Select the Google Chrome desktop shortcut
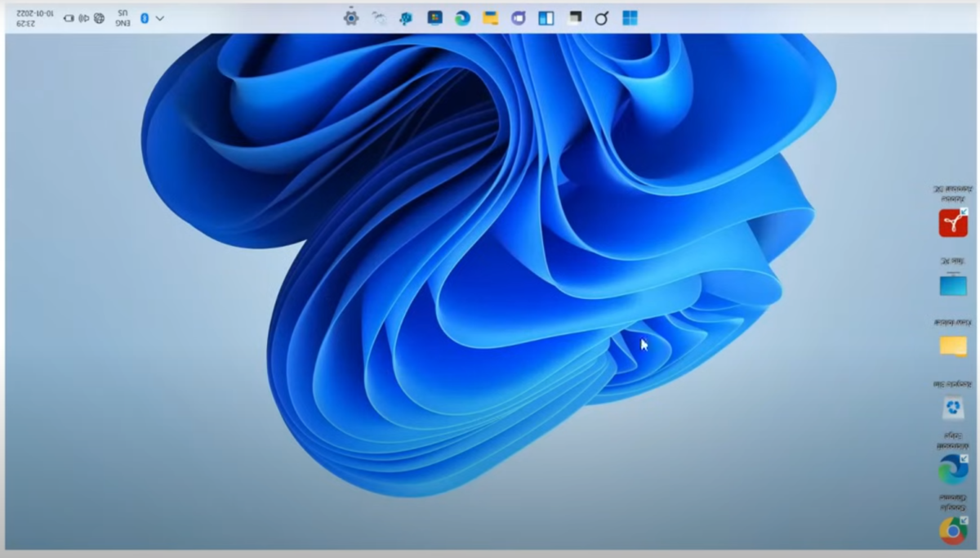Screen dimensions: 980x558 click(x=953, y=530)
